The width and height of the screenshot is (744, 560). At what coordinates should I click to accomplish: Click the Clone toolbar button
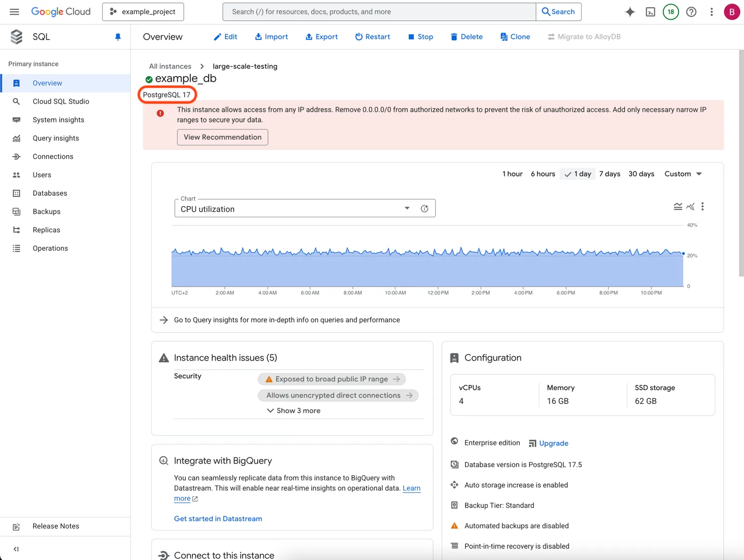515,37
